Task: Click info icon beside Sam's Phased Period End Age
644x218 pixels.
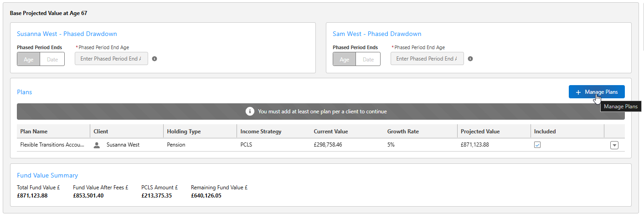Action: 470,59
